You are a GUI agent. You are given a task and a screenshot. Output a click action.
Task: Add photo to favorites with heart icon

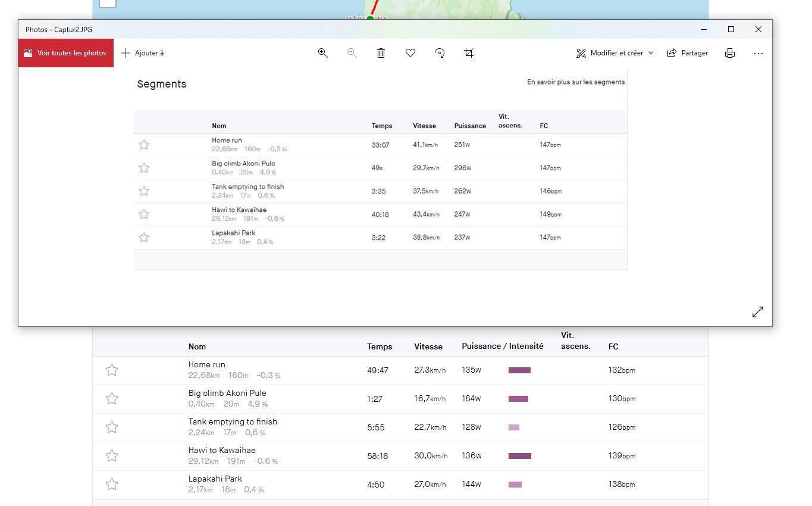[410, 53]
